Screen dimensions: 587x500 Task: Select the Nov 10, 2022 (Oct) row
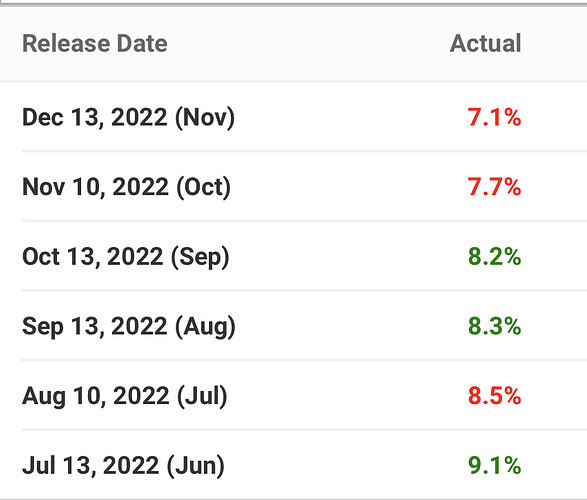tap(294, 186)
